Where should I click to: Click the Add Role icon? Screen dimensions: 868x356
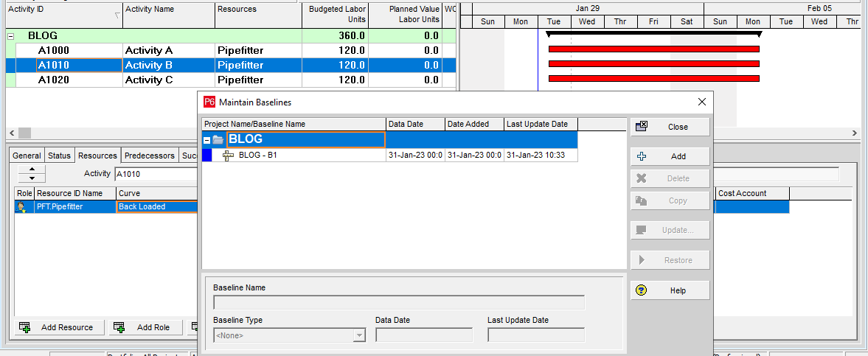click(x=119, y=327)
